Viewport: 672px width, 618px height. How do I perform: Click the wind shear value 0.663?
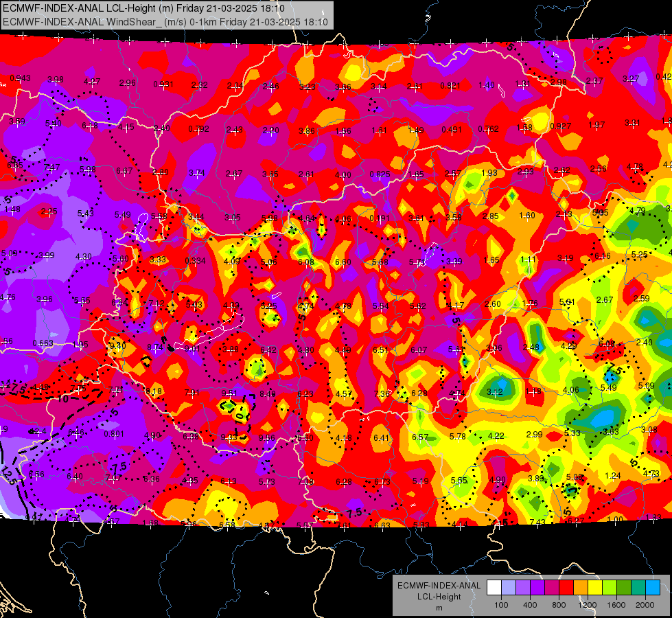click(43, 343)
